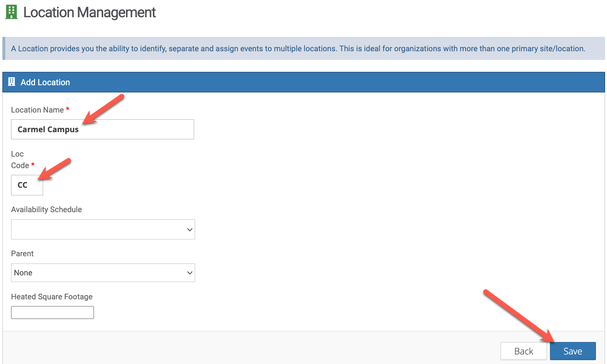Viewport: 607px width, 364px height.
Task: Click the Heated Square Footage label
Action: tap(52, 296)
